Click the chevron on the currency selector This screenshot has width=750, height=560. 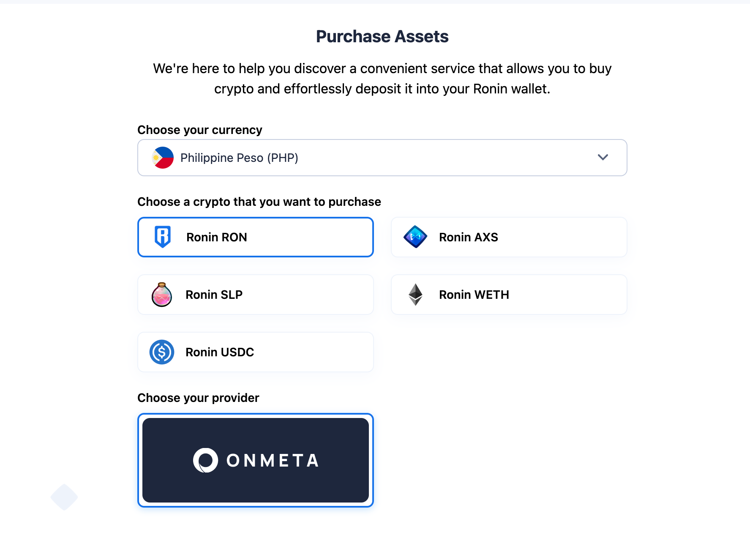point(603,158)
